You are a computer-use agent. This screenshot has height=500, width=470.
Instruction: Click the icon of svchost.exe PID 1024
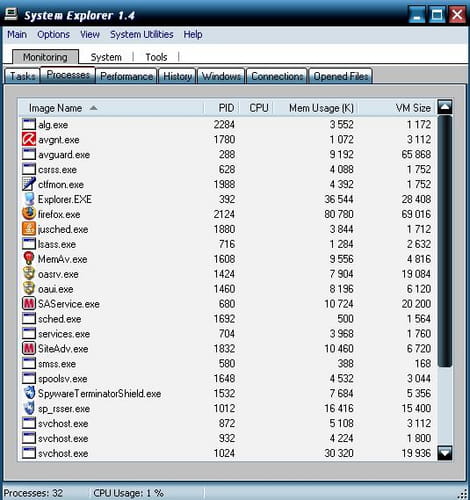[x=29, y=453]
